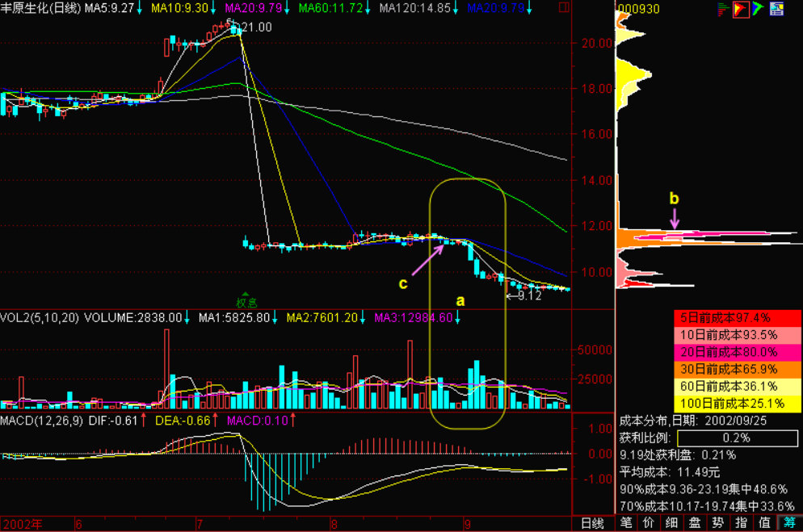Click the blue-green flame chip icon
This screenshot has width=803, height=532.
click(758, 9)
